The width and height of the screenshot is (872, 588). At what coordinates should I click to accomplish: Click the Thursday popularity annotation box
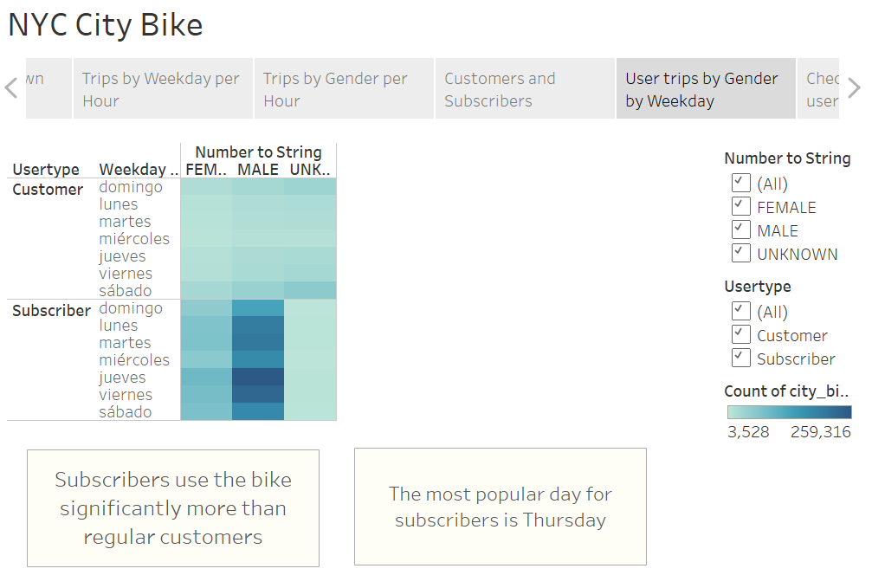point(500,505)
